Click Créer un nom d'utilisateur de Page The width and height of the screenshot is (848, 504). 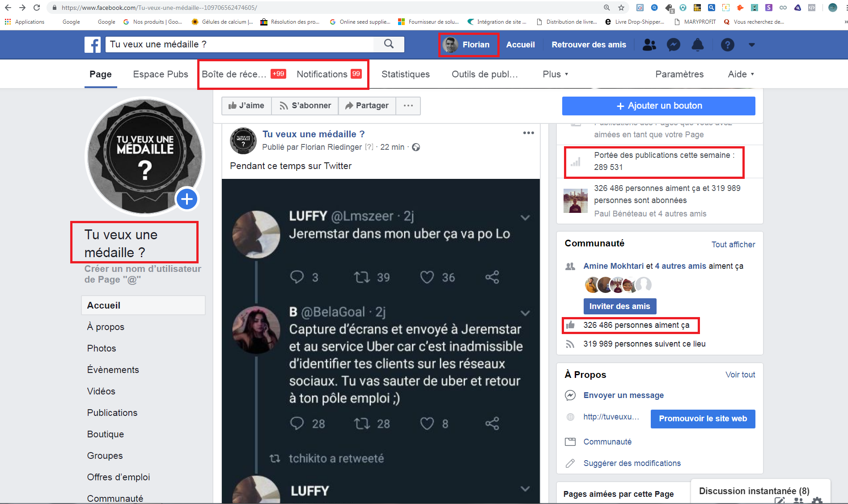click(143, 274)
